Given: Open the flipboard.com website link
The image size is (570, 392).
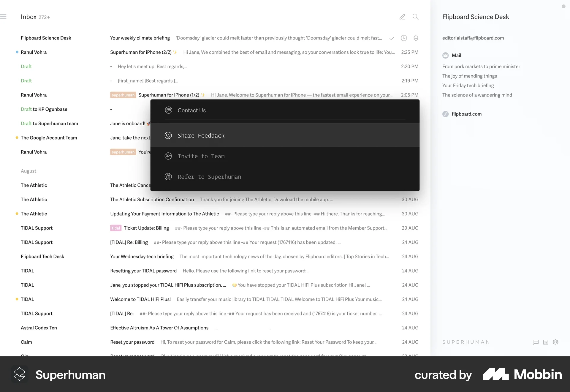Looking at the screenshot, I should pyautogui.click(x=467, y=114).
